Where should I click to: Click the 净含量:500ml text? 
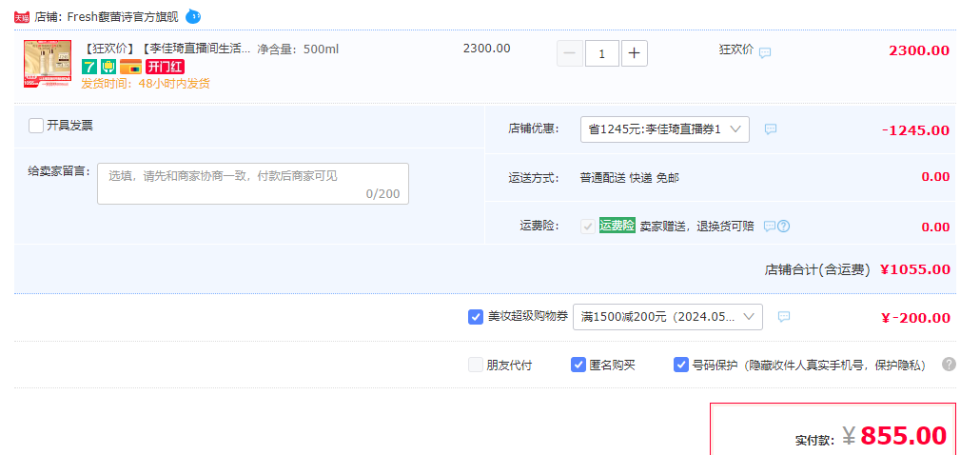(x=298, y=49)
